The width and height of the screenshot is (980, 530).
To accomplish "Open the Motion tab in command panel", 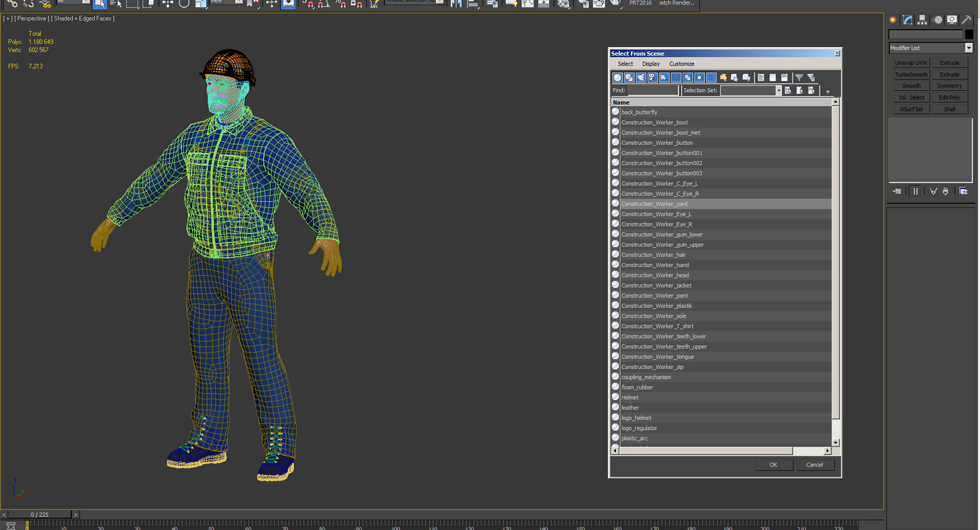I will pyautogui.click(x=937, y=20).
